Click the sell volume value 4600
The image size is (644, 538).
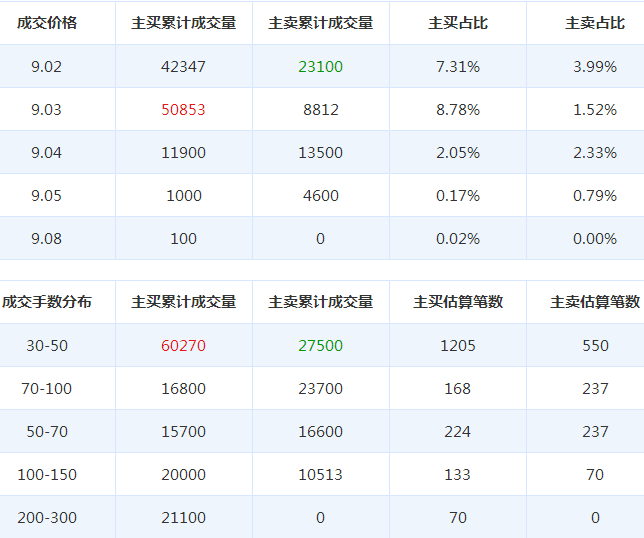[x=321, y=195]
